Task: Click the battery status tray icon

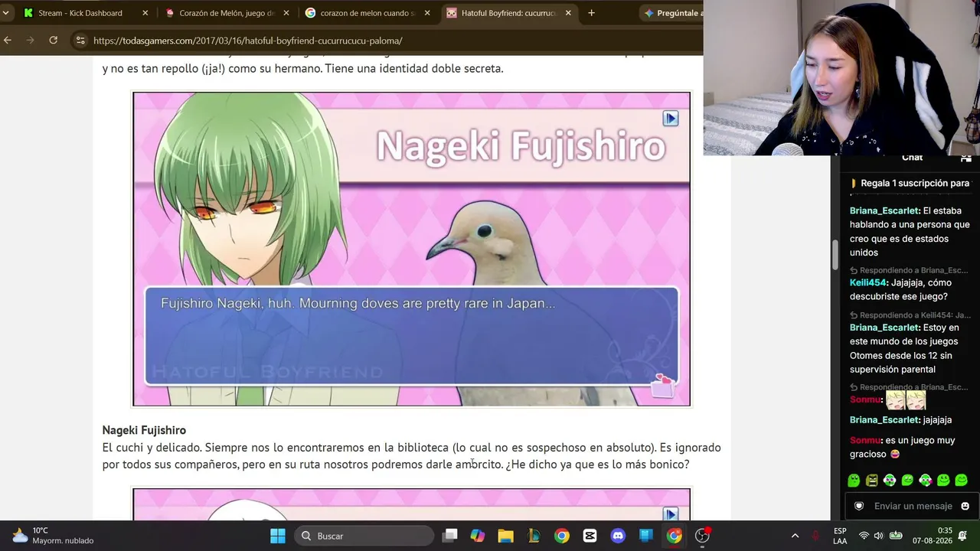Action: click(x=895, y=536)
